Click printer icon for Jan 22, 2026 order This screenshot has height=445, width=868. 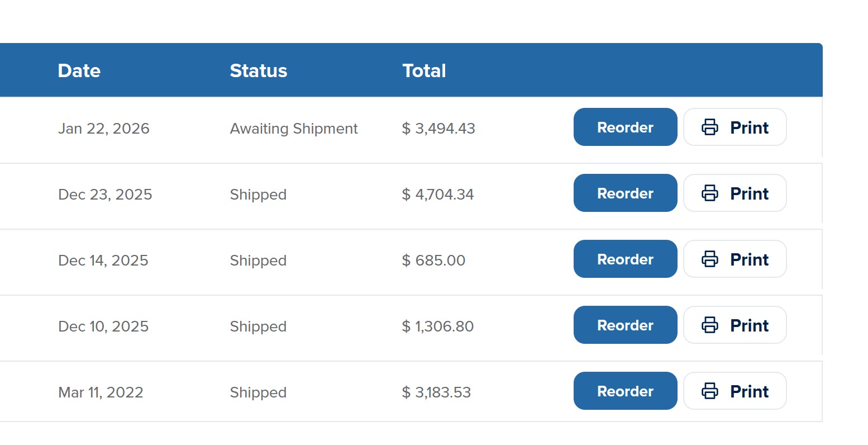point(710,127)
